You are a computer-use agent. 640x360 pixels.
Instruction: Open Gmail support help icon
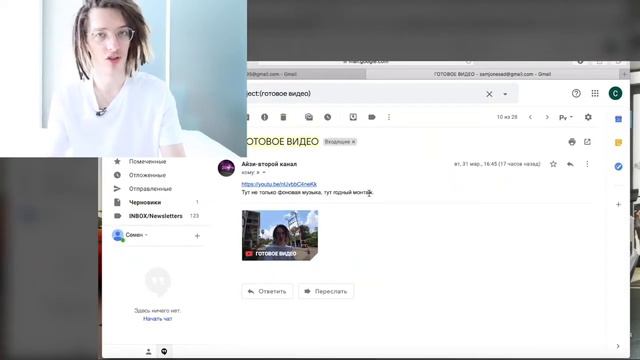point(576,93)
